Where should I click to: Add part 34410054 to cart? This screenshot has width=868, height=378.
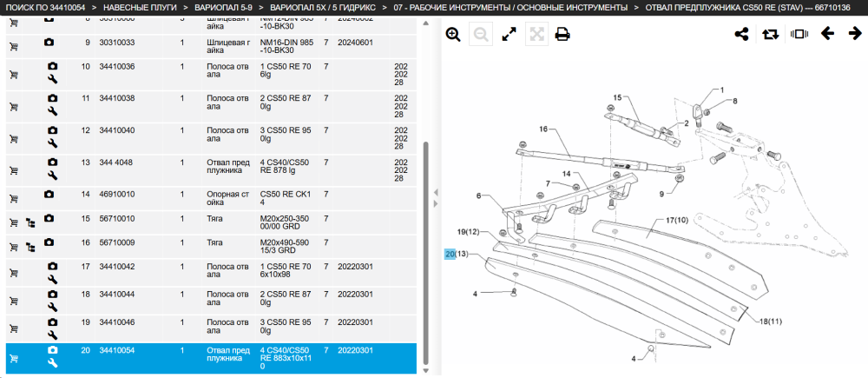14,359
